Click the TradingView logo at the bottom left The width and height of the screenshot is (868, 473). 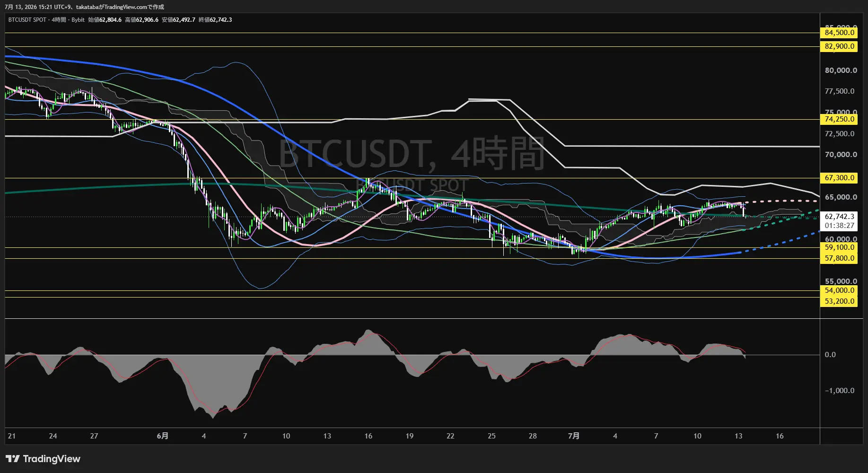pos(43,459)
